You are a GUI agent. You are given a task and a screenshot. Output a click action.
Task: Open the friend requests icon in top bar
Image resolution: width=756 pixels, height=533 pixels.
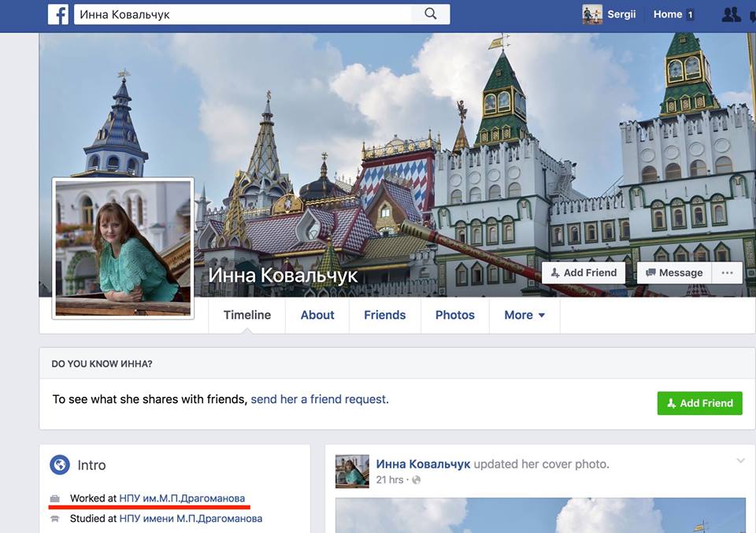pos(731,14)
